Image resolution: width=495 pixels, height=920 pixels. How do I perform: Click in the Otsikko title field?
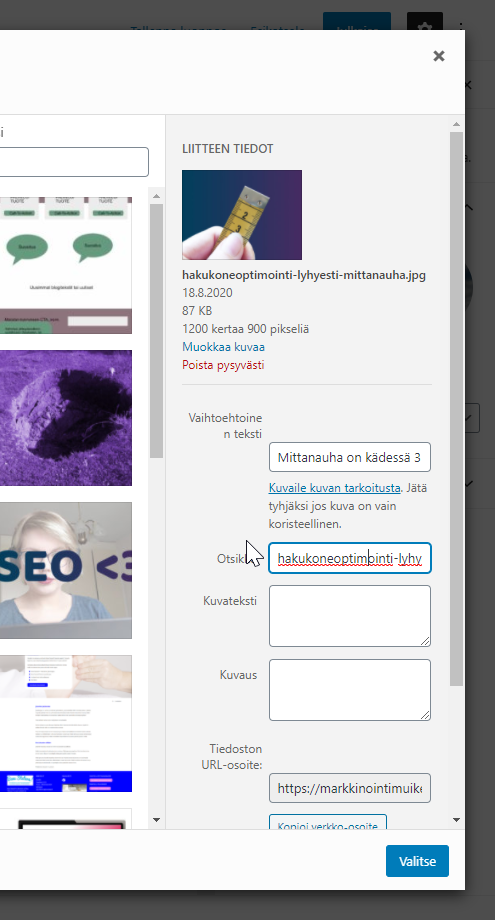tap(350, 558)
